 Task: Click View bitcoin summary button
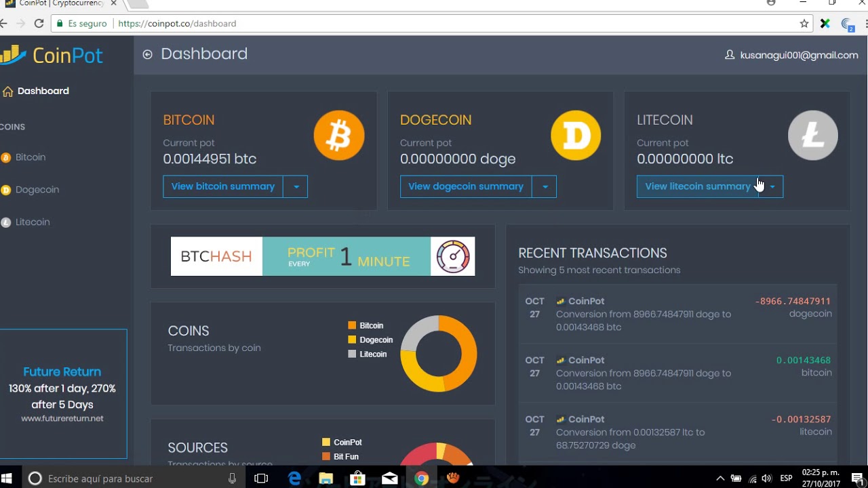[x=223, y=186]
